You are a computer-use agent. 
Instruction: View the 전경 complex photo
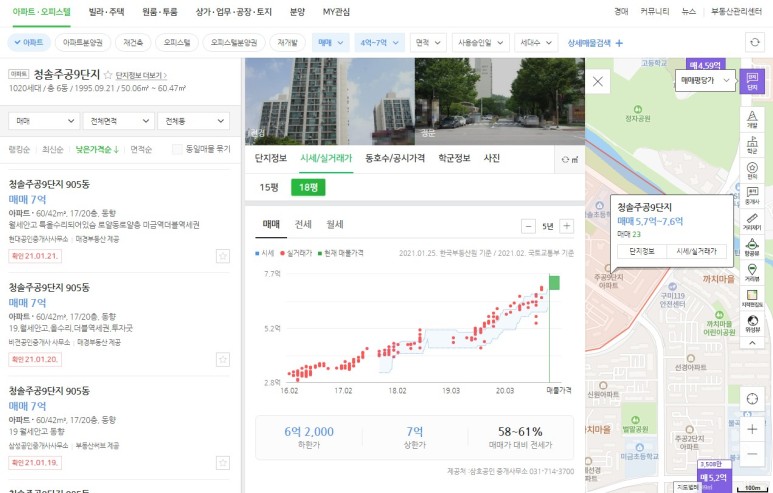tap(330, 102)
